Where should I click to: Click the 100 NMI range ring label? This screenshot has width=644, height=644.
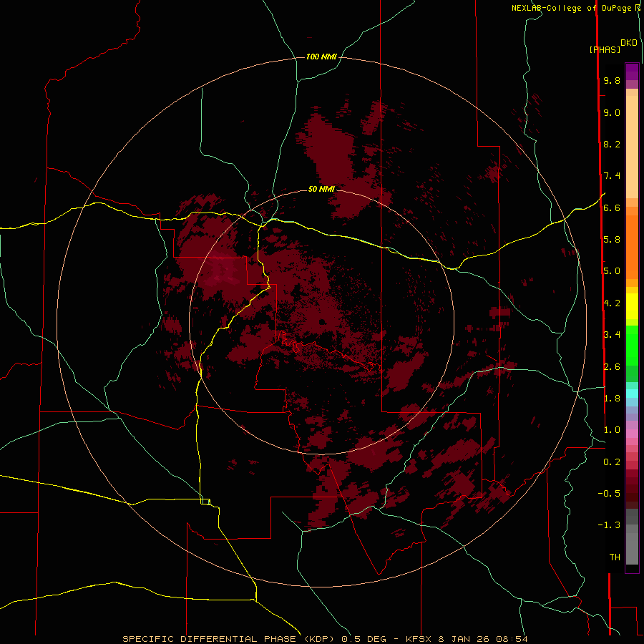[x=321, y=57]
